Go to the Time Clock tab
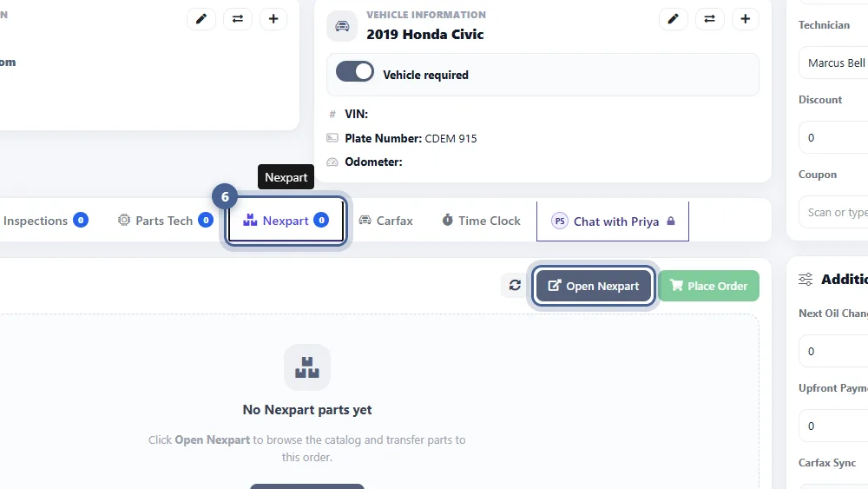 point(481,221)
